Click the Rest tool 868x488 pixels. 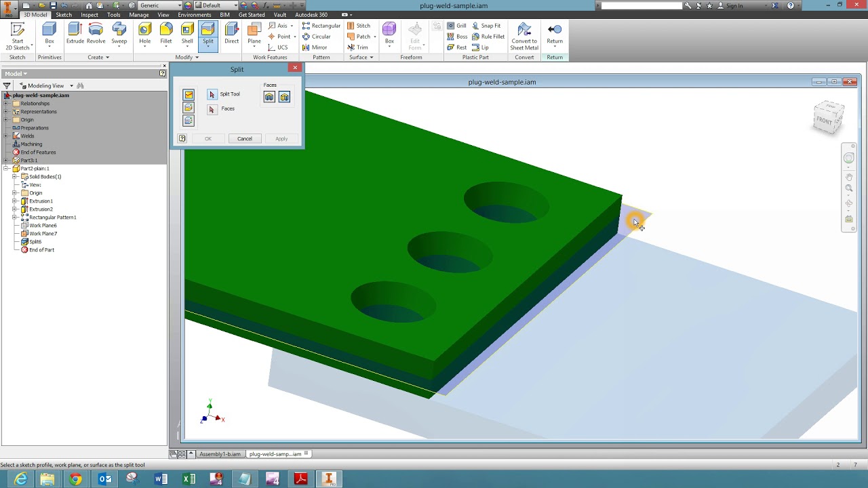click(x=457, y=47)
